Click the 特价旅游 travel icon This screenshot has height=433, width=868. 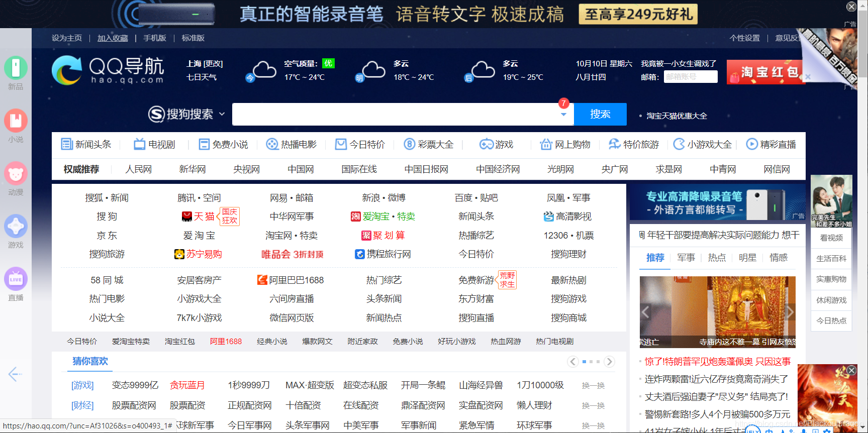(x=614, y=144)
